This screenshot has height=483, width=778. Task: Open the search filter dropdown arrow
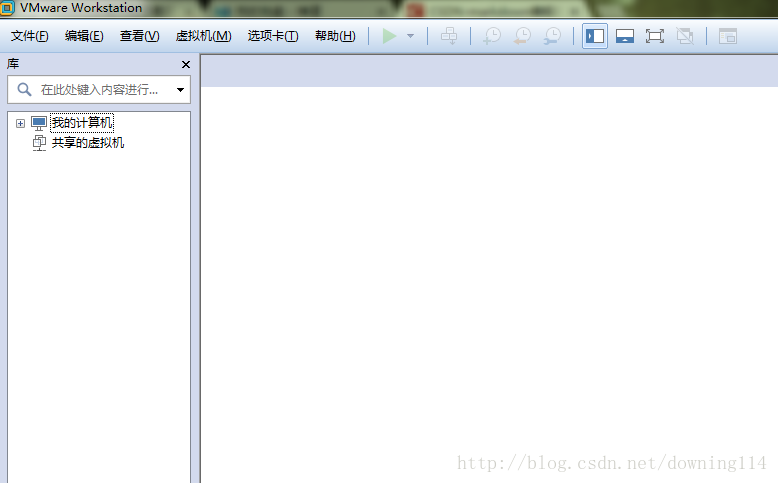point(180,90)
